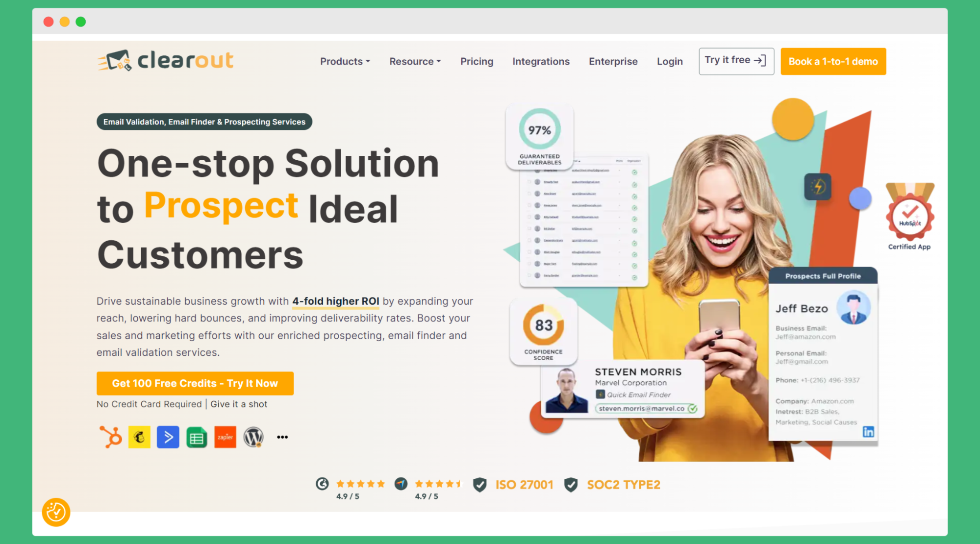Image resolution: width=980 pixels, height=544 pixels.
Task: Click the Pricing menu item
Action: click(x=476, y=61)
